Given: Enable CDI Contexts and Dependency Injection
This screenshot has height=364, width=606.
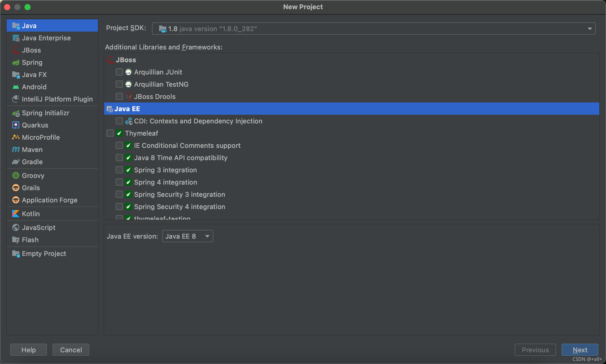Looking at the screenshot, I should point(119,121).
